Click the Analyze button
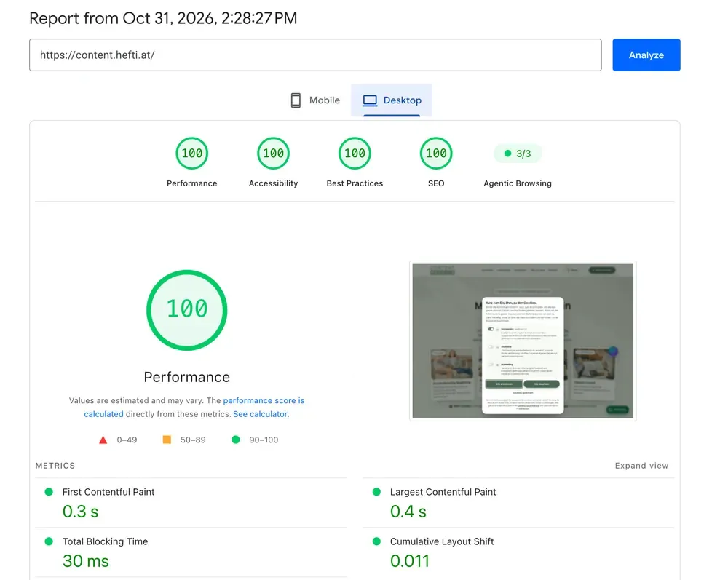728x580 pixels. pos(646,55)
